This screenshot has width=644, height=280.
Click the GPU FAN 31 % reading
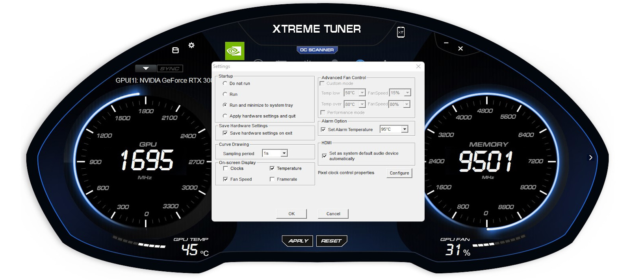[458, 250]
